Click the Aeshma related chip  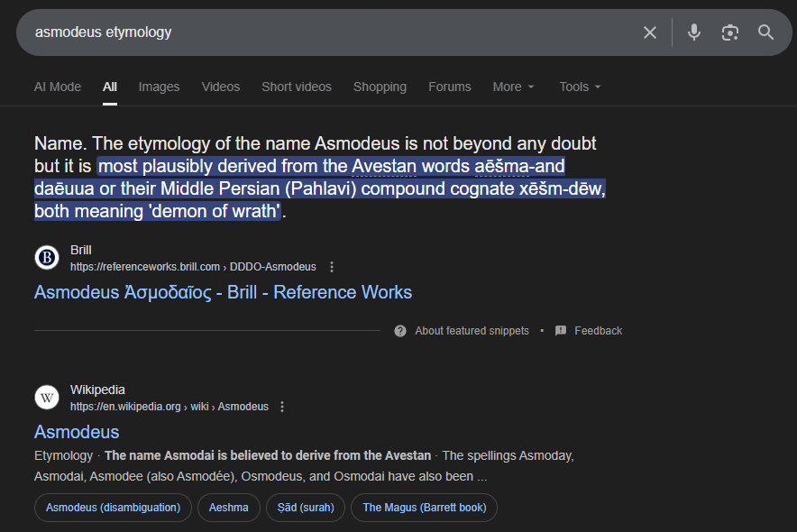[229, 508]
